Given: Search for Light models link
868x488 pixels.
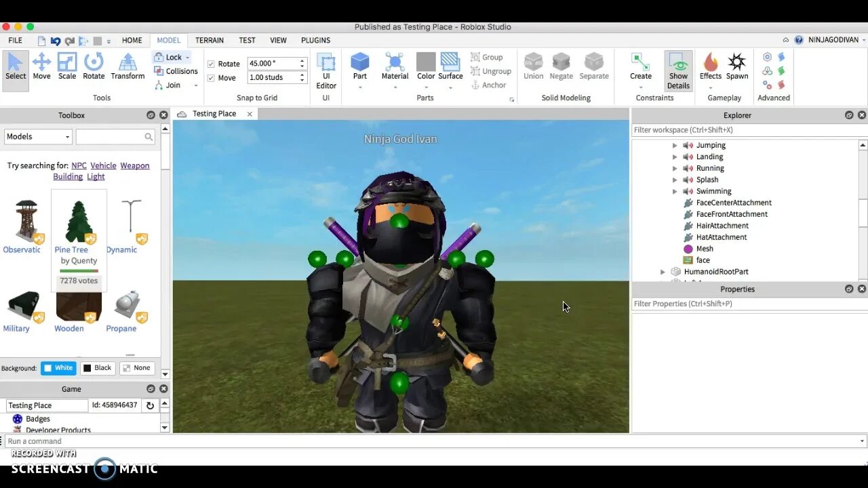Looking at the screenshot, I should (x=96, y=176).
